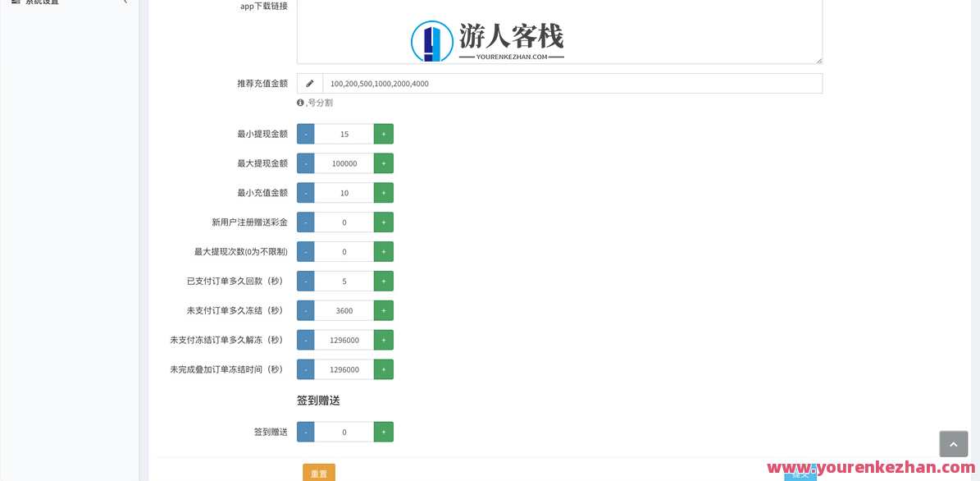Decrease 新用户注册赠送彩金 using its stepper
The width and height of the screenshot is (980, 481).
point(305,222)
